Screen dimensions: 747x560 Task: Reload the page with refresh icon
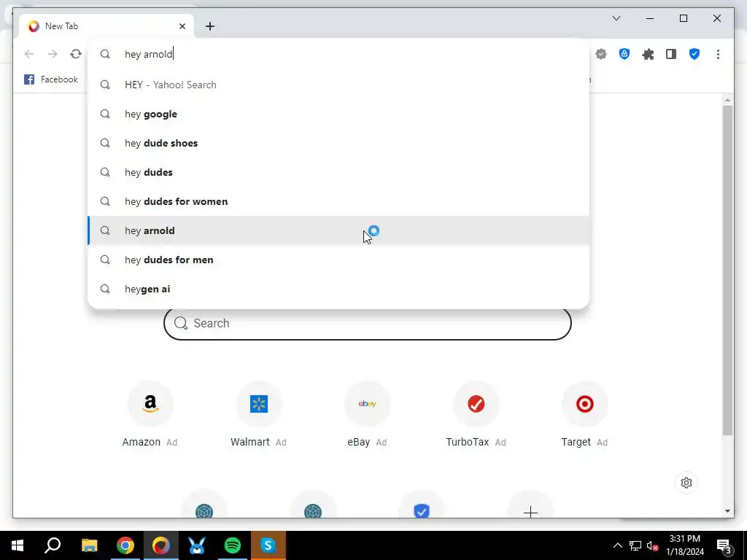click(76, 54)
